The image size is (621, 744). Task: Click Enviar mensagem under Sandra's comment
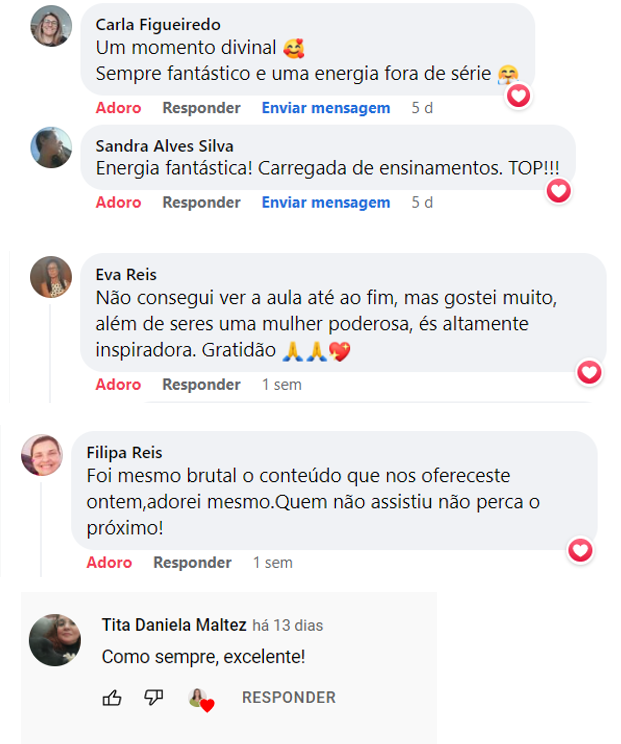[326, 203]
